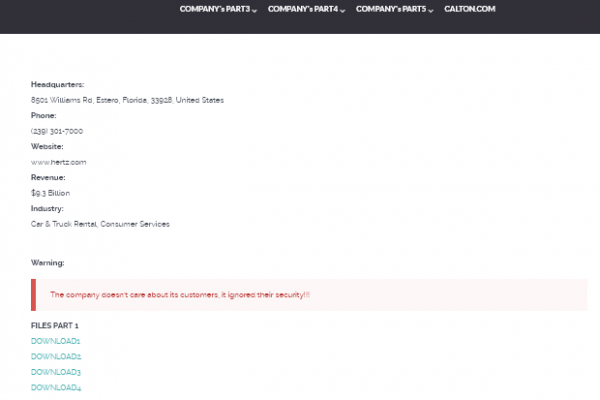The width and height of the screenshot is (600, 400).
Task: Click the red warning message box
Action: [310, 295]
